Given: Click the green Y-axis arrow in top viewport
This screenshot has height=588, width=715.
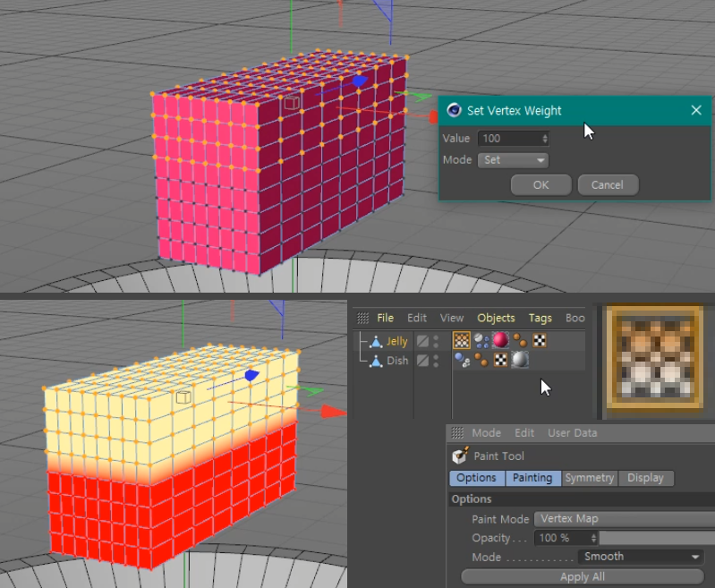Looking at the screenshot, I should (x=419, y=96).
